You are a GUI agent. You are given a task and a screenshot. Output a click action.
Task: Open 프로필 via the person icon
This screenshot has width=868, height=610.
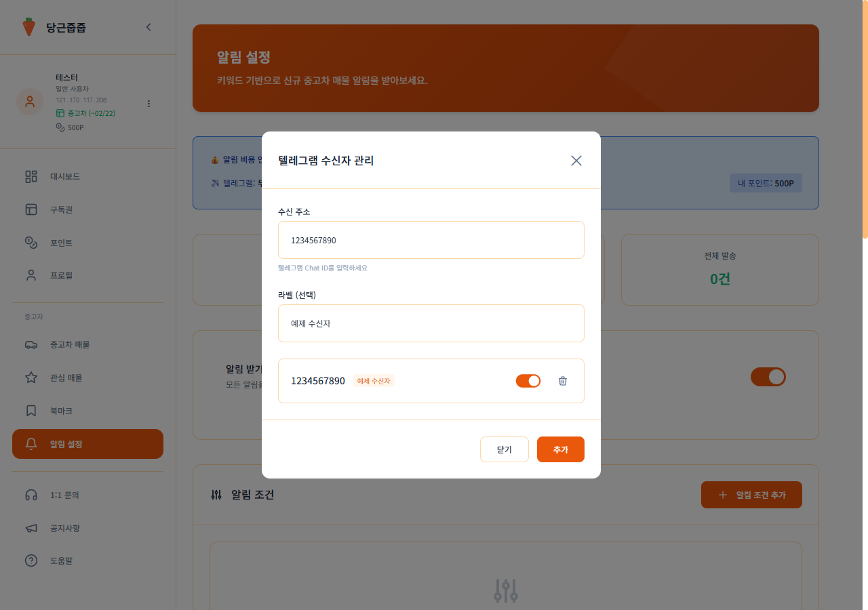tap(30, 274)
